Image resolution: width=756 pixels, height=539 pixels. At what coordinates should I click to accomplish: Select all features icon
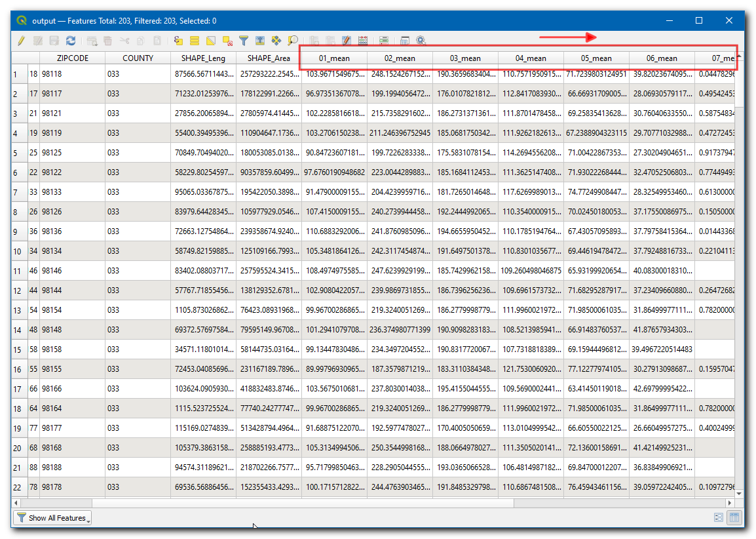195,41
